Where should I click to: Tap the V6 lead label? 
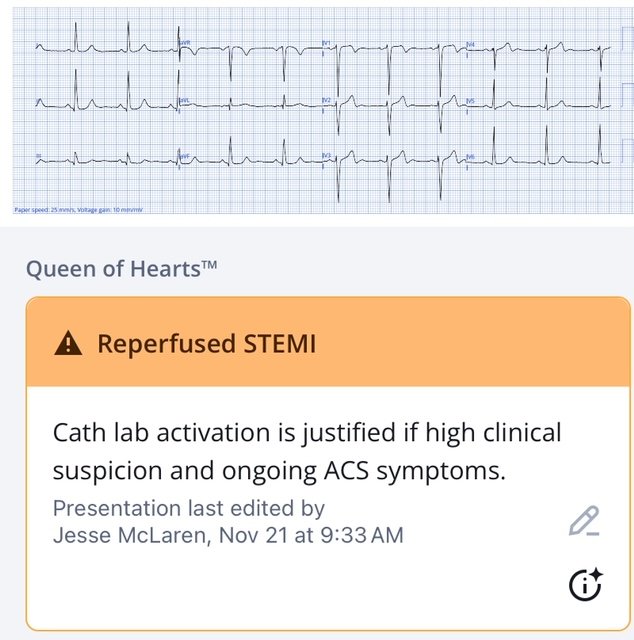(471, 156)
